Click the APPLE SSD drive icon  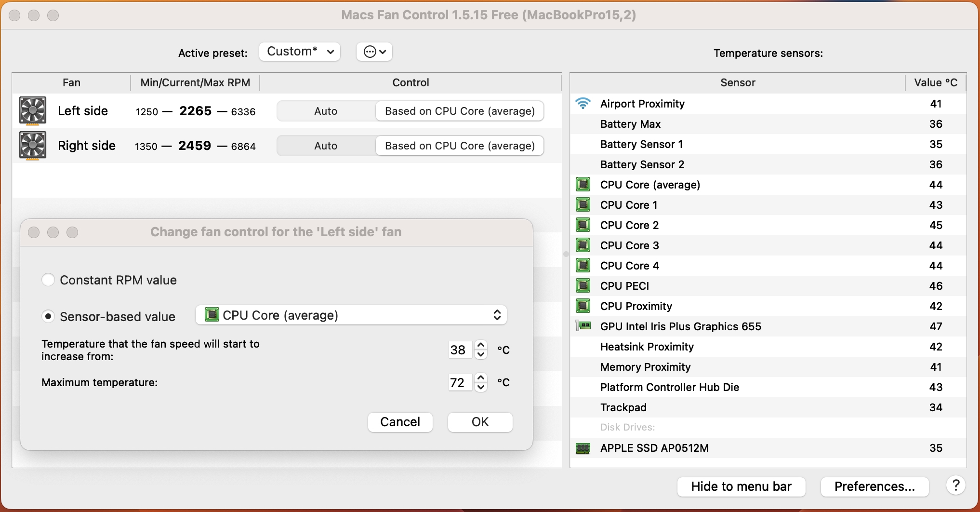pos(583,448)
